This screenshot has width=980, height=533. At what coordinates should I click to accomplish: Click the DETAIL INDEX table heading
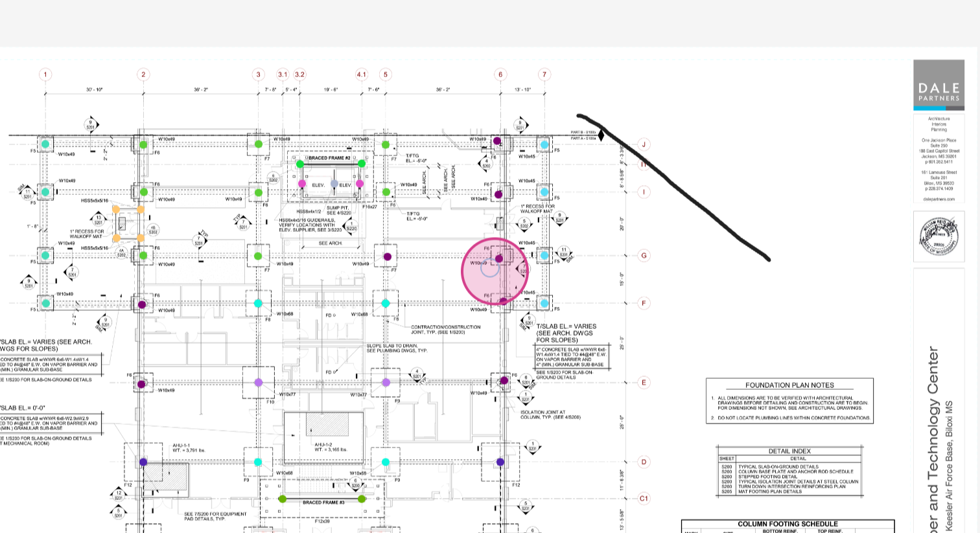(789, 451)
